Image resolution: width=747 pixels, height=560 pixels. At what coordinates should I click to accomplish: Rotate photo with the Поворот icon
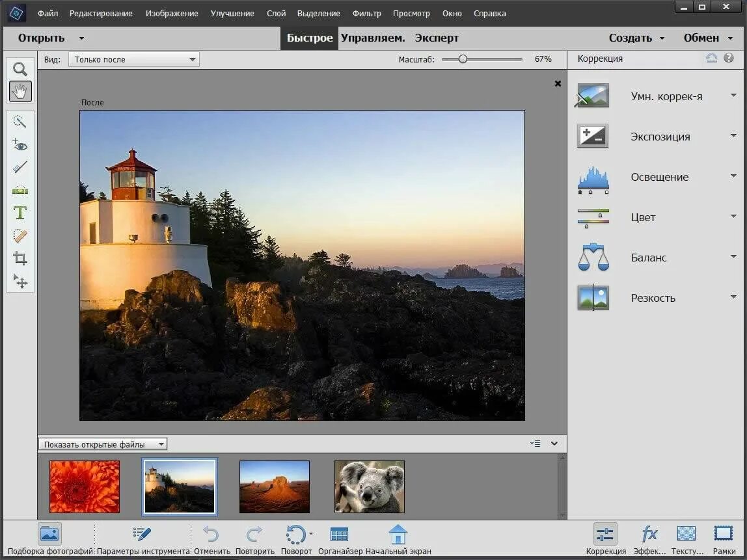[x=296, y=535]
